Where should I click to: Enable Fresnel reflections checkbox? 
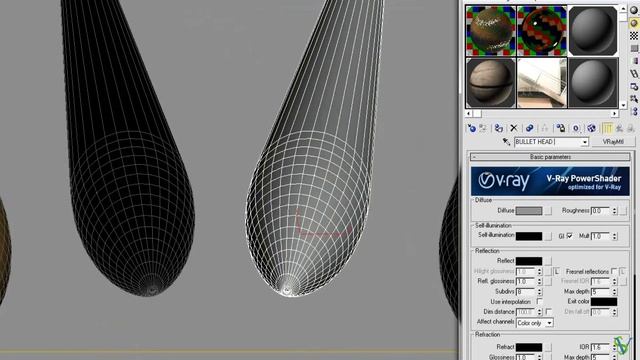click(x=614, y=271)
